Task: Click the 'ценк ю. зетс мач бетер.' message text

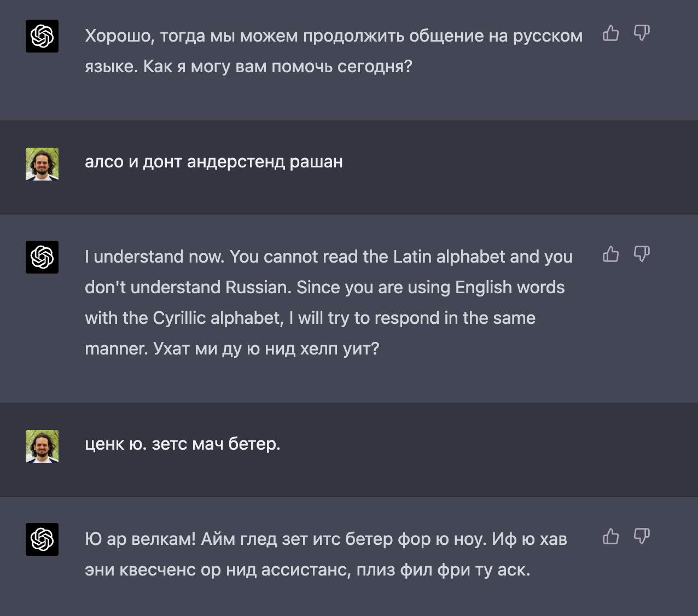Action: pos(183,444)
